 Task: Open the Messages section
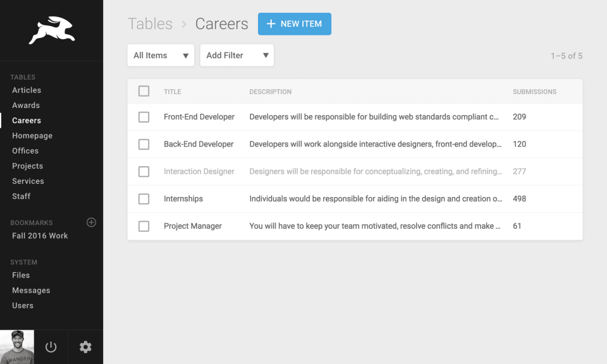pyautogui.click(x=31, y=290)
